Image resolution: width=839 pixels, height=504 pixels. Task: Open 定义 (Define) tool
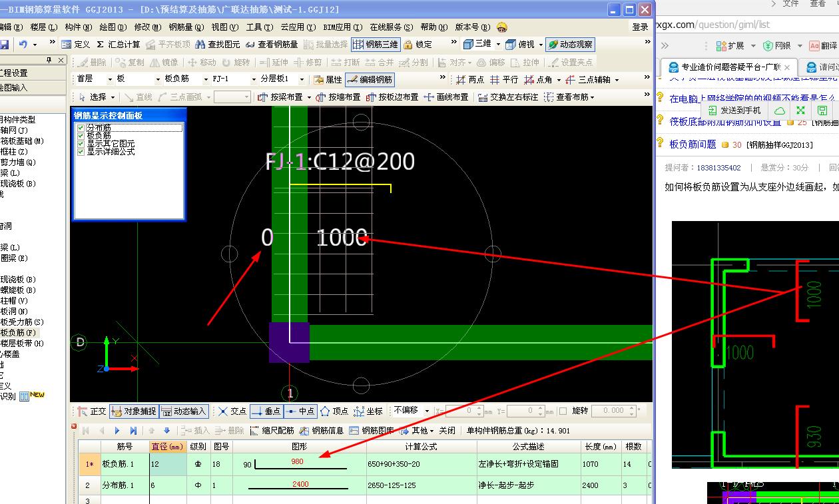pos(75,45)
